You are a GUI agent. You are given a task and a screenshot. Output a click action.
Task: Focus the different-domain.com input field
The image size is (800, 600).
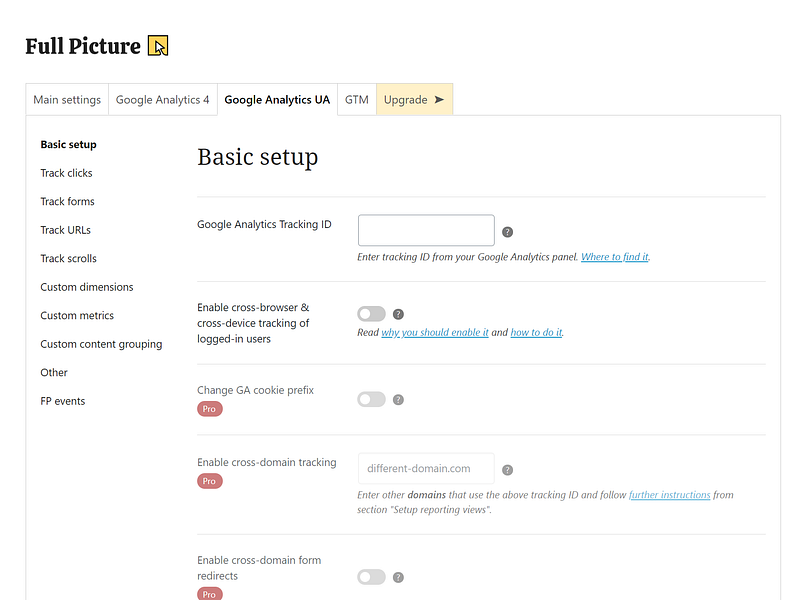point(426,468)
